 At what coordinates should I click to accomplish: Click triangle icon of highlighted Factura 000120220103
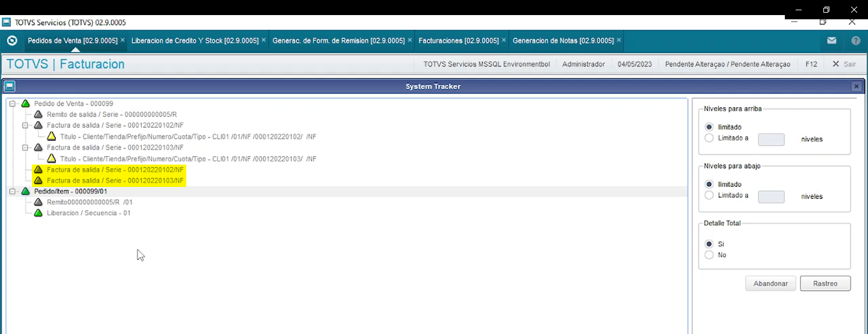tap(39, 180)
